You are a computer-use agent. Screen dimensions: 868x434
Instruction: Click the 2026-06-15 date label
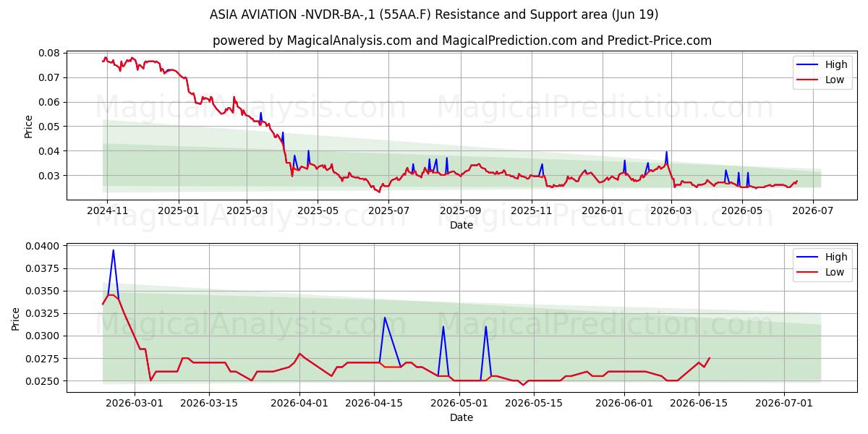coord(699,404)
